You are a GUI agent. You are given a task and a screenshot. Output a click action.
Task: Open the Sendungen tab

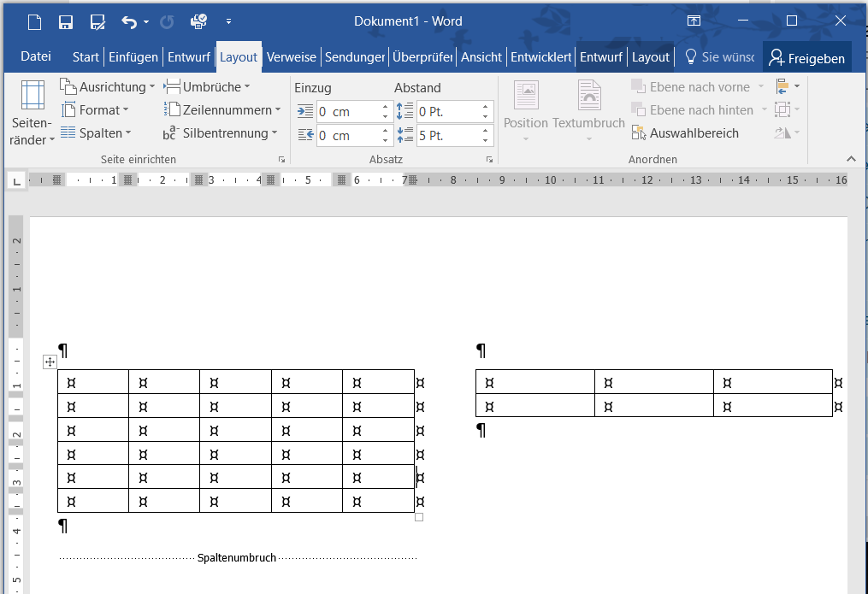(x=355, y=57)
